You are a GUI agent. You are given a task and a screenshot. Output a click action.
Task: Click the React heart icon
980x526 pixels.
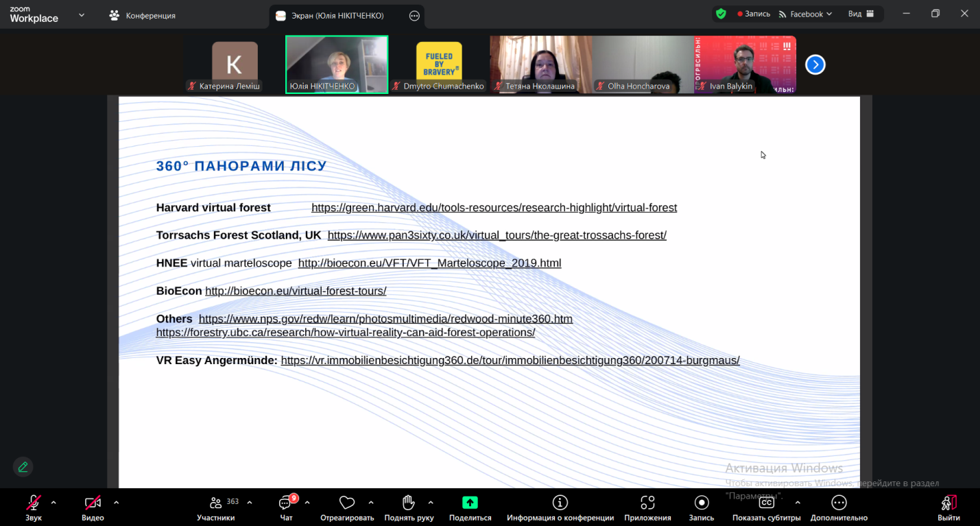(347, 503)
